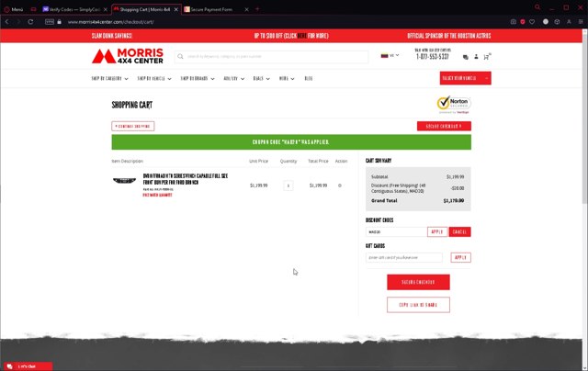The image size is (588, 371).
Task: Expand the Shop By Category menu
Action: click(109, 79)
